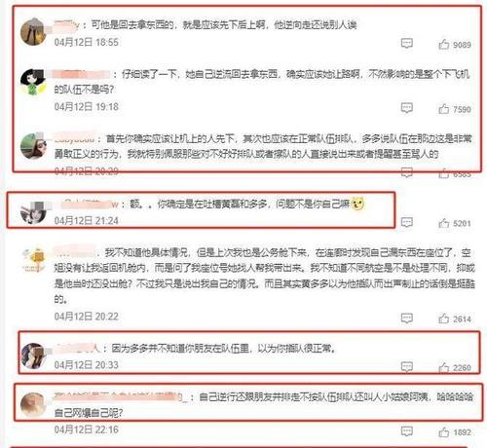Open avatar of the 22:16 commenter
Viewport: 487px width, 448px height.
(33, 405)
